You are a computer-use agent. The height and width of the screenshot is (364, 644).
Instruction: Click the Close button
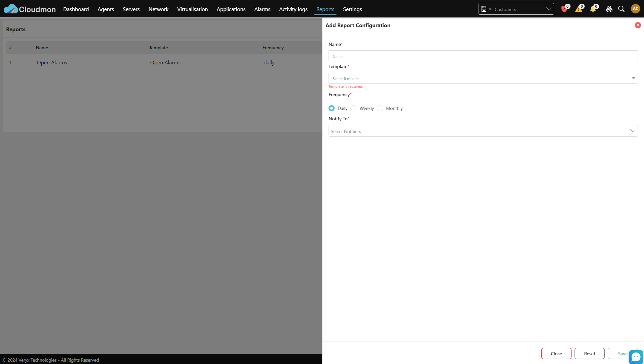pyautogui.click(x=556, y=353)
